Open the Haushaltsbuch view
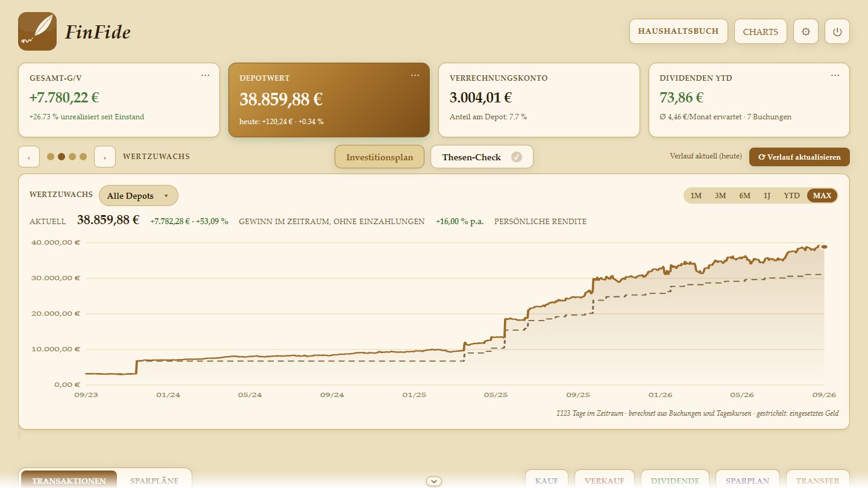Viewport: 868px width, 488px height. [678, 32]
